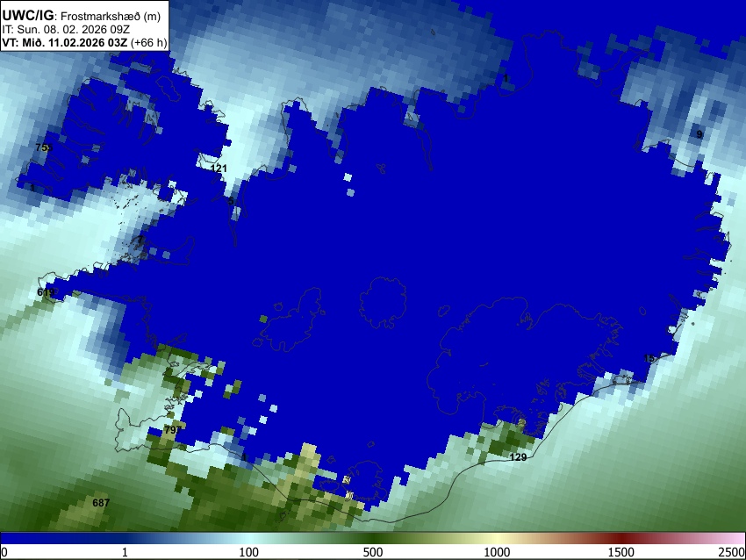This screenshot has width=746, height=560.
Task: Click the 'VT: Mið. 11.02.2026 03Z' line
Action: coord(84,42)
